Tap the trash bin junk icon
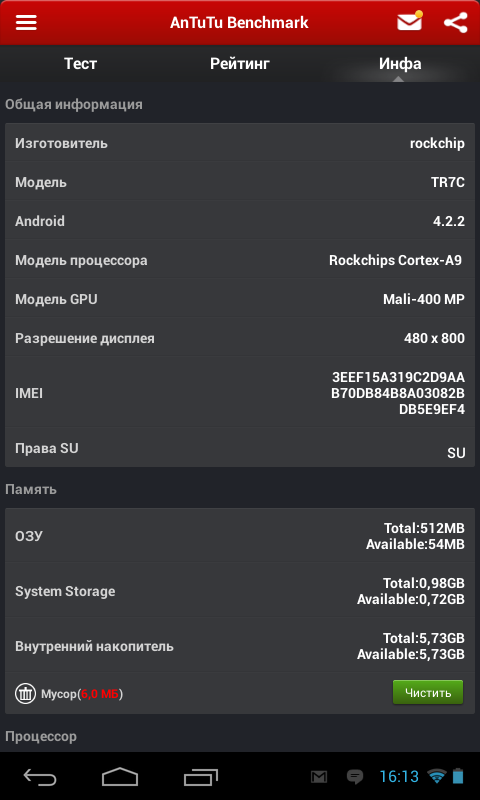Viewport: 480px width, 800px height. 25,693
